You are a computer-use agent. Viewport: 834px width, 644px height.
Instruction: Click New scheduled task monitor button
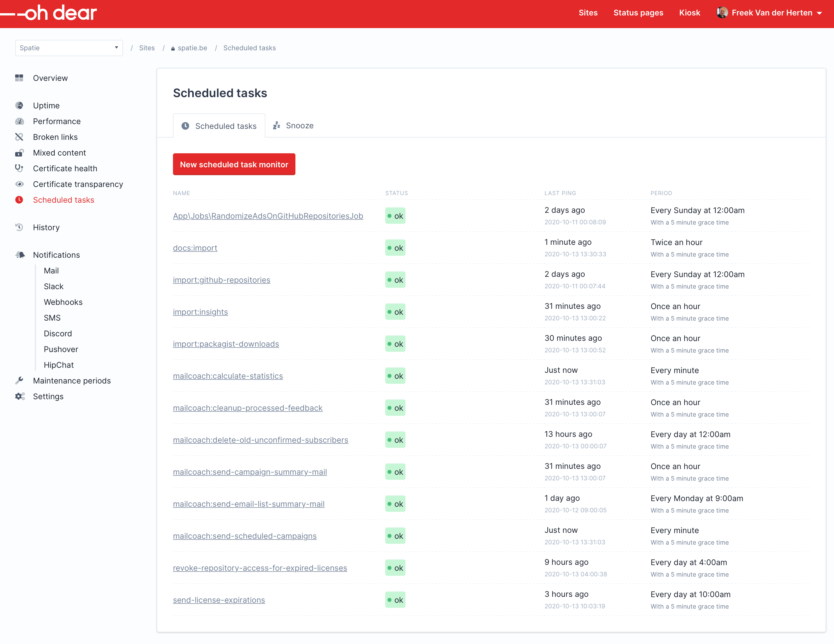click(x=234, y=164)
